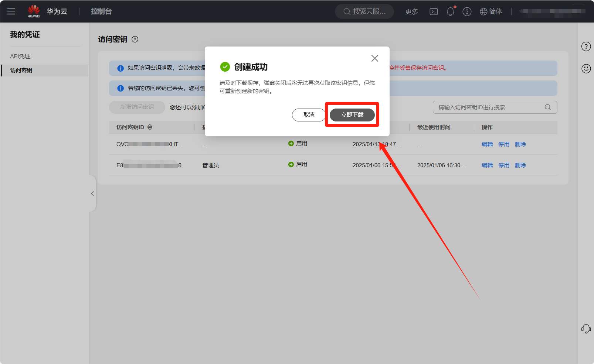Click the 立即下载 button
This screenshot has width=594, height=364.
352,115
